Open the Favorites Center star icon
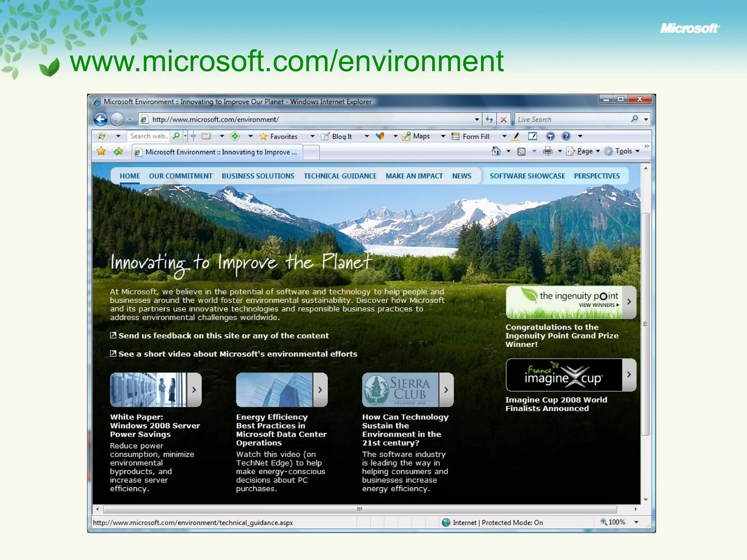 click(101, 151)
